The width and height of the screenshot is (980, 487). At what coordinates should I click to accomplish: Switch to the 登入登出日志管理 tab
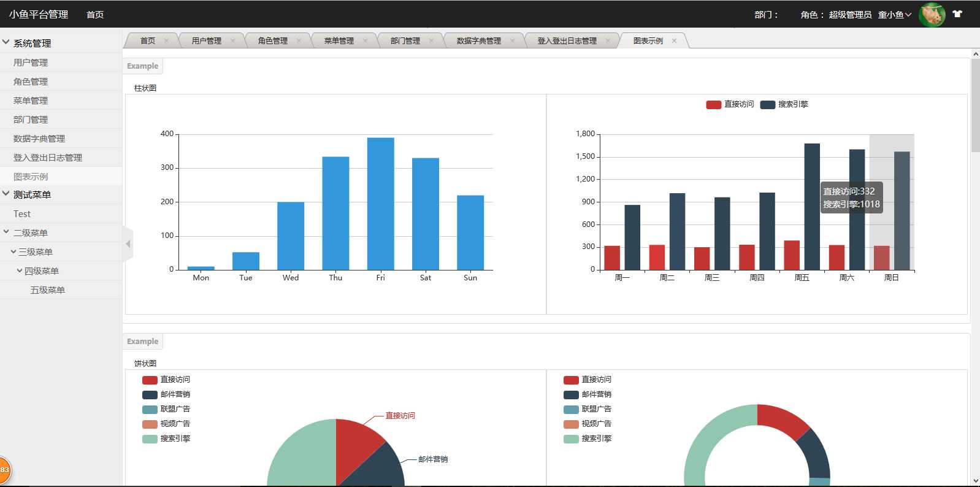[567, 41]
